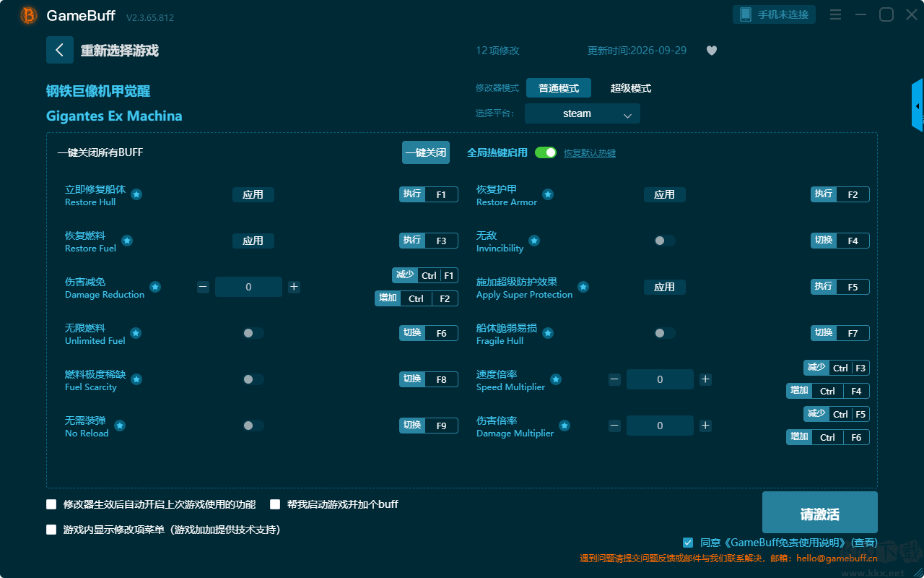This screenshot has width=924, height=578.
Task: Click the star icon next to Speed Multiplier
Action: tap(556, 379)
